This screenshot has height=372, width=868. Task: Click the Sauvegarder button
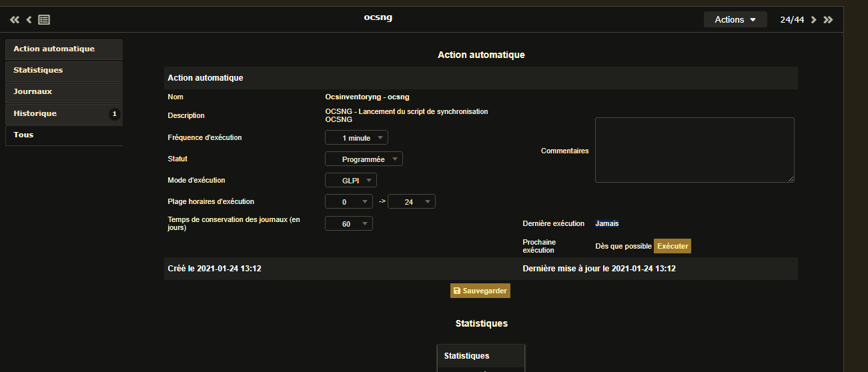click(x=480, y=291)
